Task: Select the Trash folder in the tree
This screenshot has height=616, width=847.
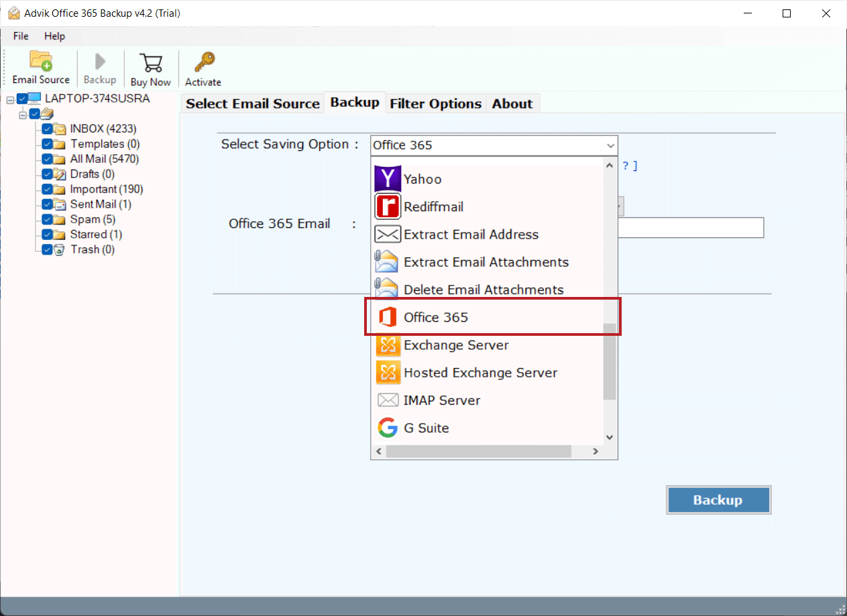Action: coord(92,249)
